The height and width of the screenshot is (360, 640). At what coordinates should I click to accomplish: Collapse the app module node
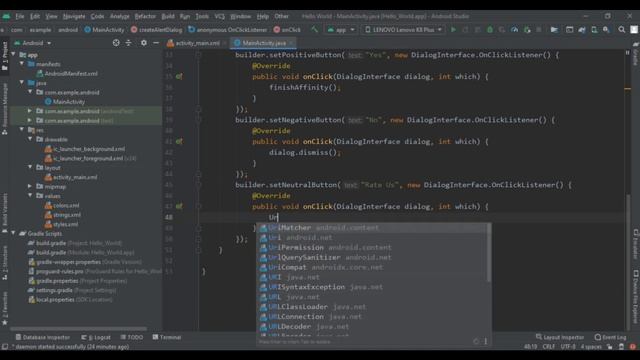click(13, 54)
